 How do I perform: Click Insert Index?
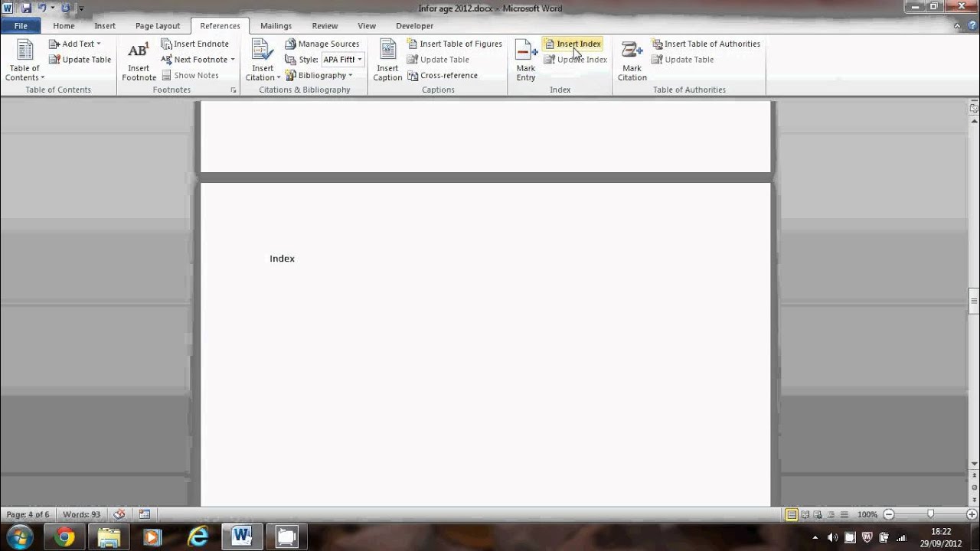[573, 44]
